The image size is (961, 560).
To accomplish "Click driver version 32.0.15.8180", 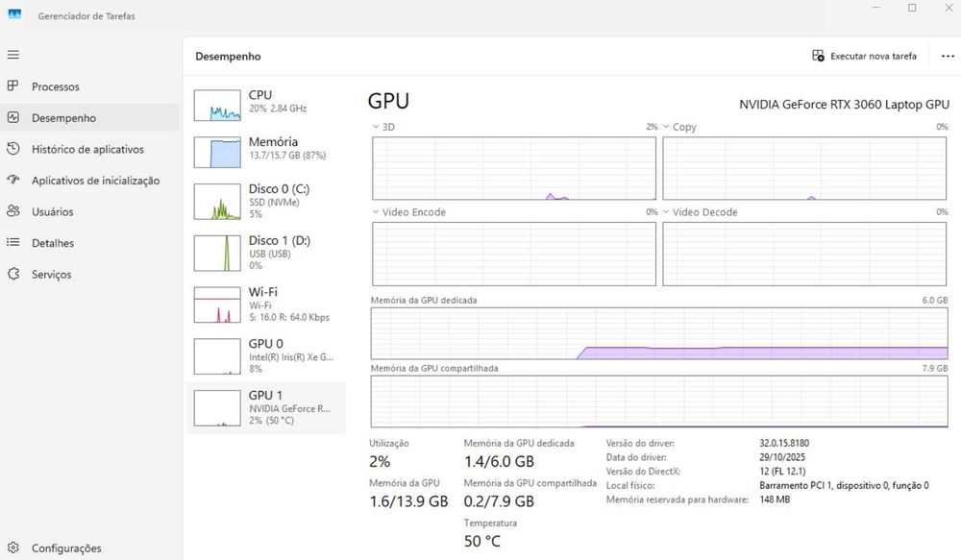I will (784, 443).
